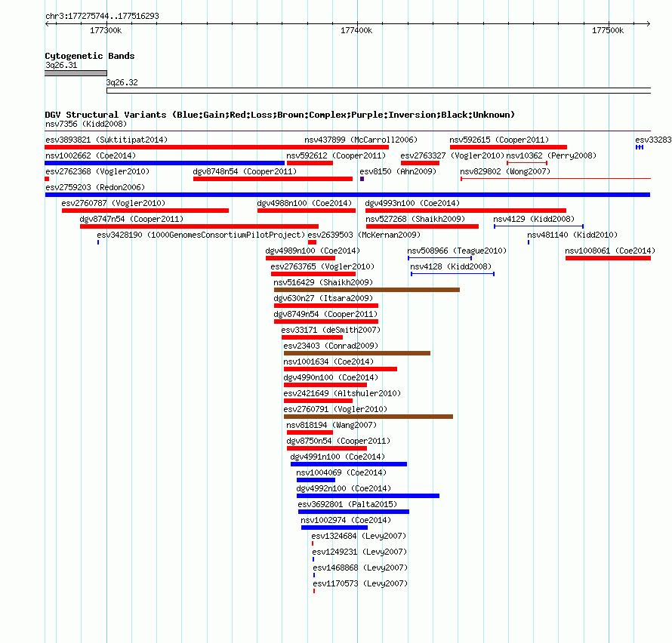Open the esv2759203 (Redon2006) variant label

point(95,187)
